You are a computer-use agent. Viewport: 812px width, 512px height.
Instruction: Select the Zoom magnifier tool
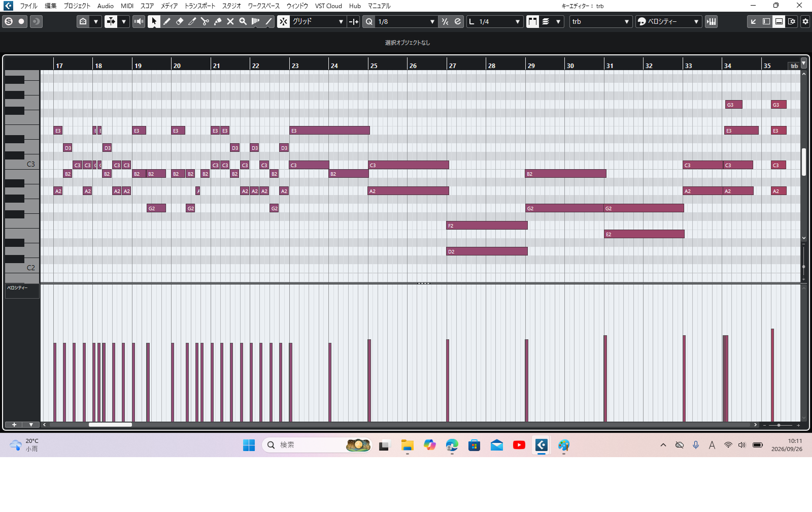(x=243, y=21)
